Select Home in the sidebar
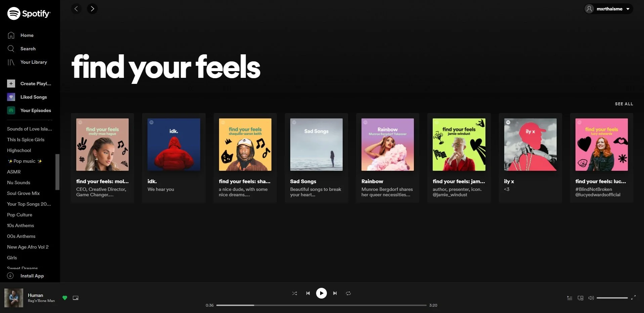 coord(27,35)
